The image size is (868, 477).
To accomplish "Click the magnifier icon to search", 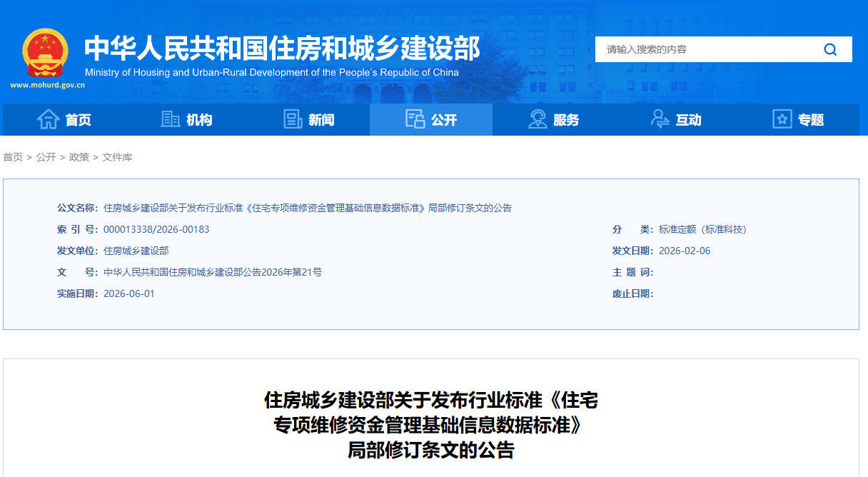I will pos(829,49).
